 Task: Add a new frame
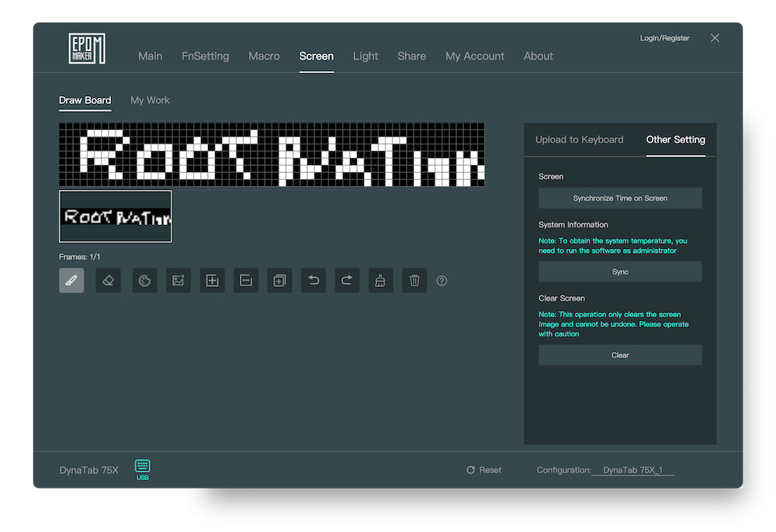pyautogui.click(x=213, y=281)
